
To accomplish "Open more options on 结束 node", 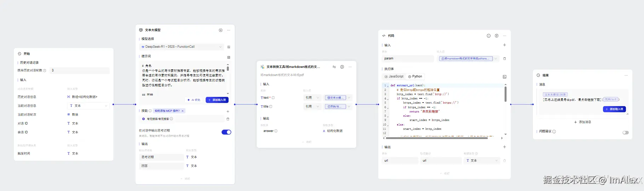I will (626, 75).
